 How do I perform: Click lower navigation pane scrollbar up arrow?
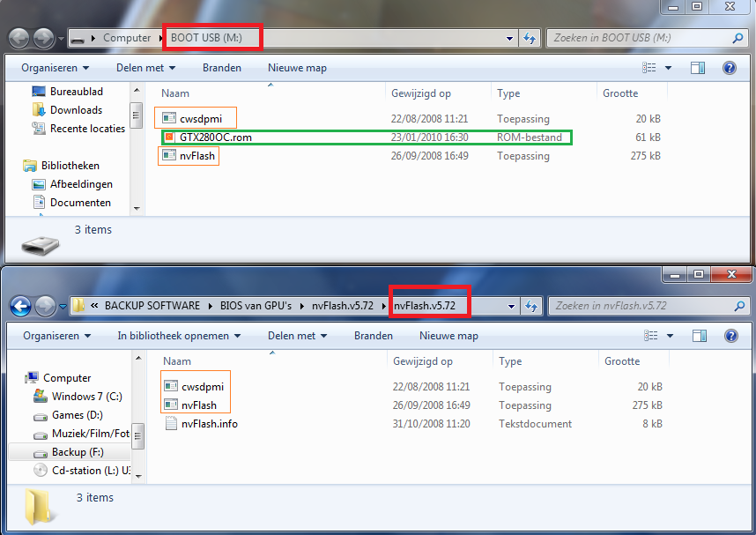point(138,358)
